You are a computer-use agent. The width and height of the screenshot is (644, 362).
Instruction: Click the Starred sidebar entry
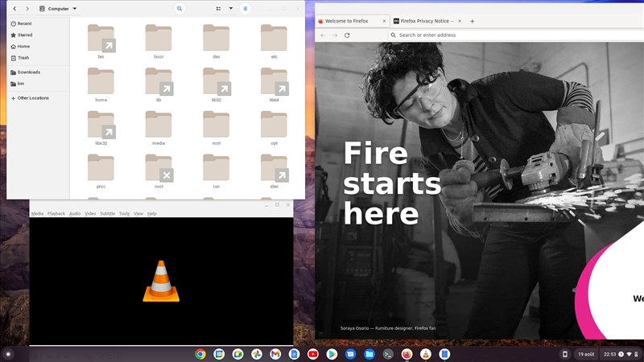coord(24,35)
